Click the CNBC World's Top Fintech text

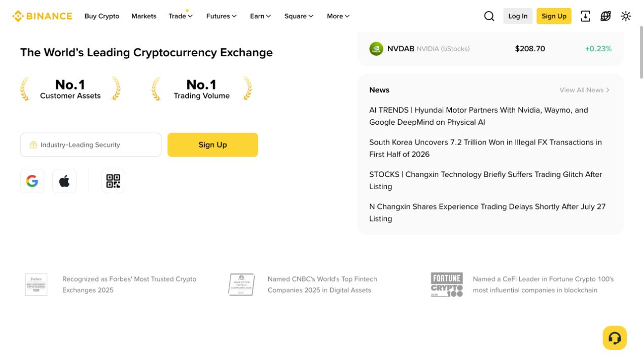323,284
